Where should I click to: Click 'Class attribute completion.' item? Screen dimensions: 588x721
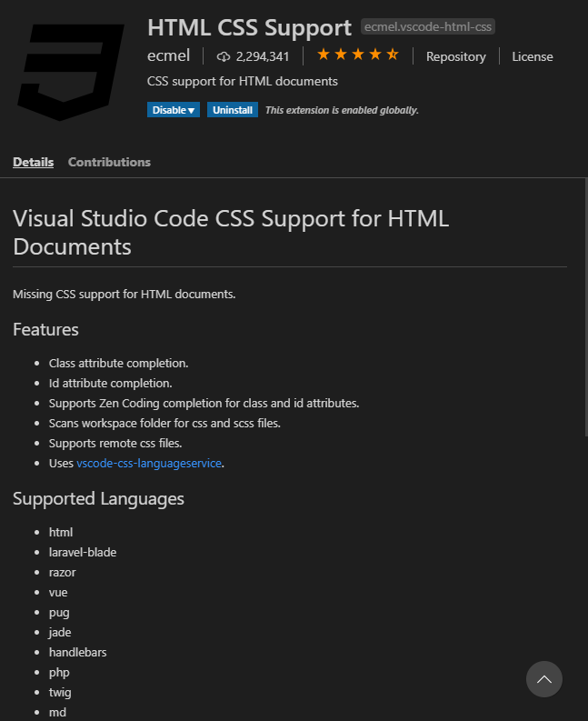pyautogui.click(x=119, y=364)
